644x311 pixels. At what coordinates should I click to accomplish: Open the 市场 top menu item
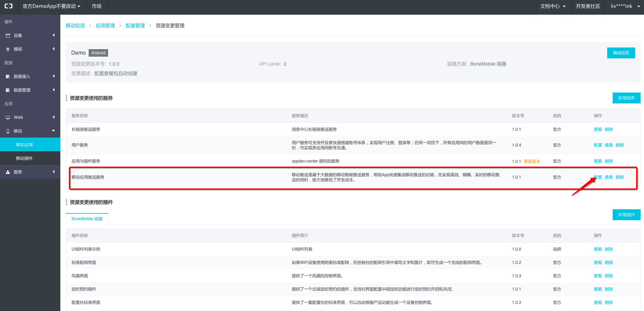(x=96, y=6)
